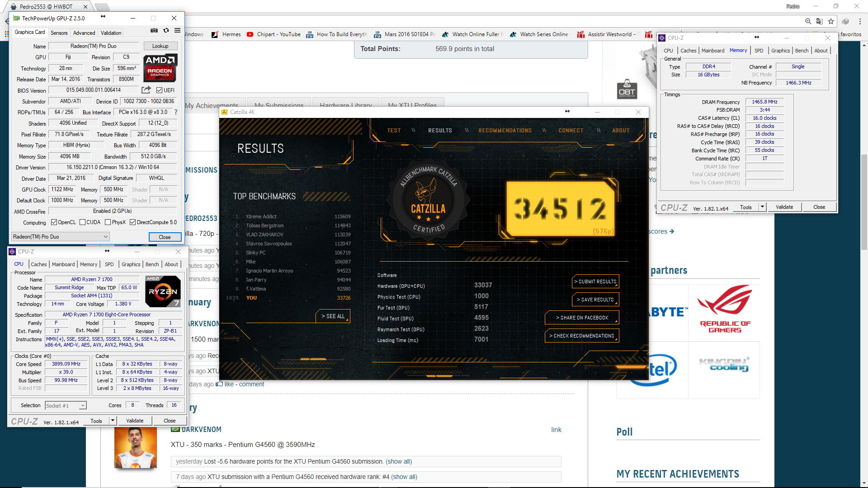Toggle the CUDA checkbox
The width and height of the screenshot is (868, 488).
[82, 222]
